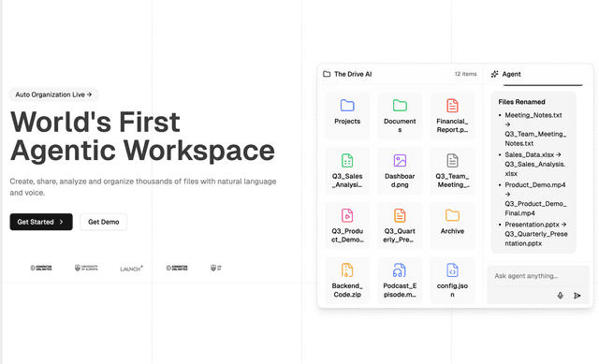The image size is (599, 364).
Task: Open the green Documents folder
Action: [x=400, y=106]
